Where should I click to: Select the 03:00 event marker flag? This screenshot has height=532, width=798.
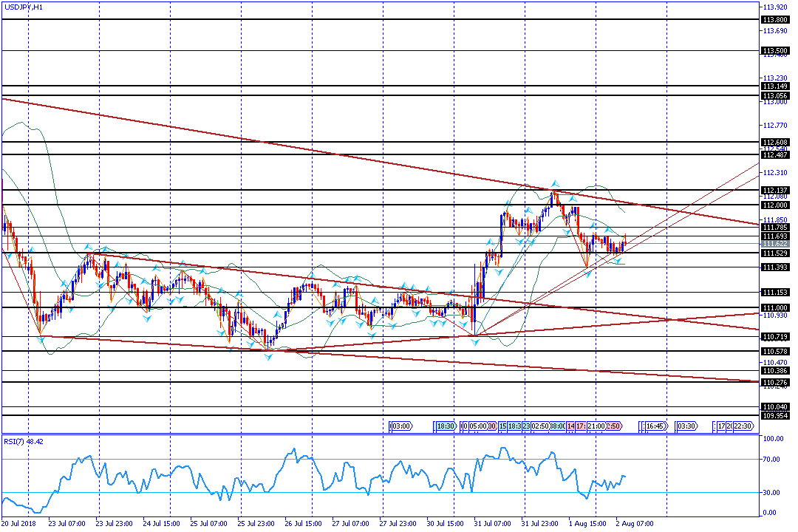point(401,426)
